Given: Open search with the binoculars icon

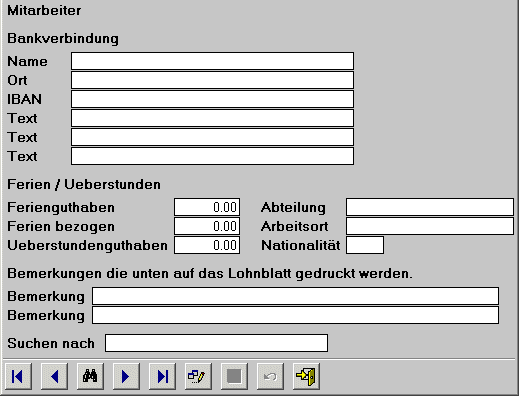Looking at the screenshot, I should pos(90,376).
